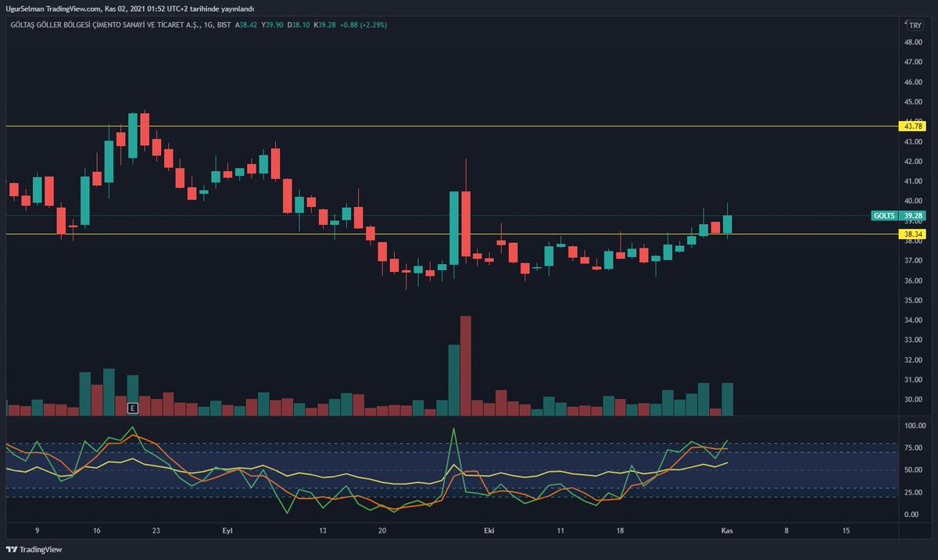Click the 38.34 yellow price label
The width and height of the screenshot is (938, 560).
913,234
